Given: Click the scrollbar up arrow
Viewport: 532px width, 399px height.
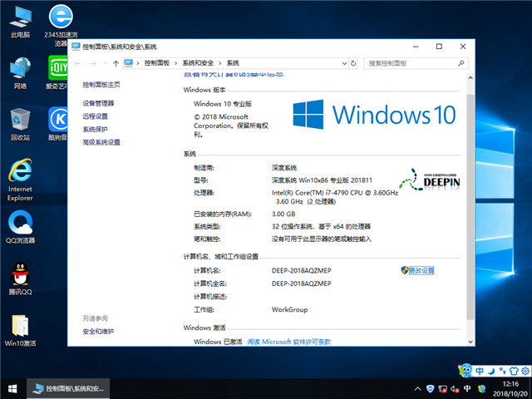Looking at the screenshot, I should click(x=470, y=77).
